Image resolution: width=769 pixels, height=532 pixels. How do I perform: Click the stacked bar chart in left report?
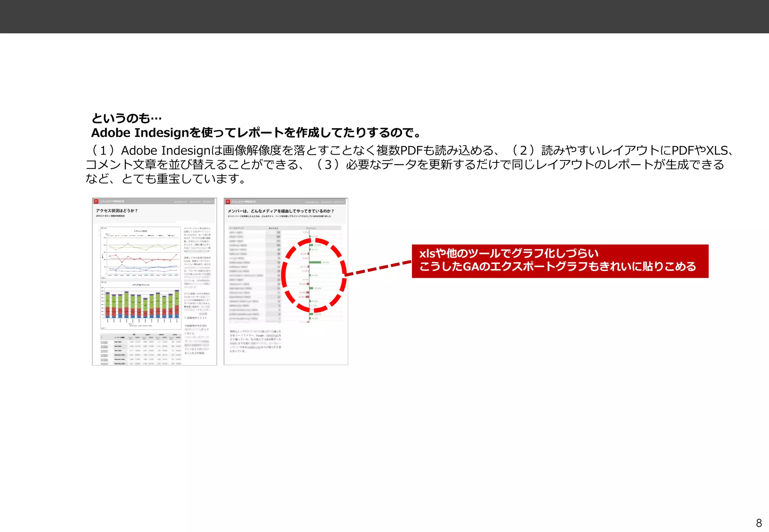(141, 305)
